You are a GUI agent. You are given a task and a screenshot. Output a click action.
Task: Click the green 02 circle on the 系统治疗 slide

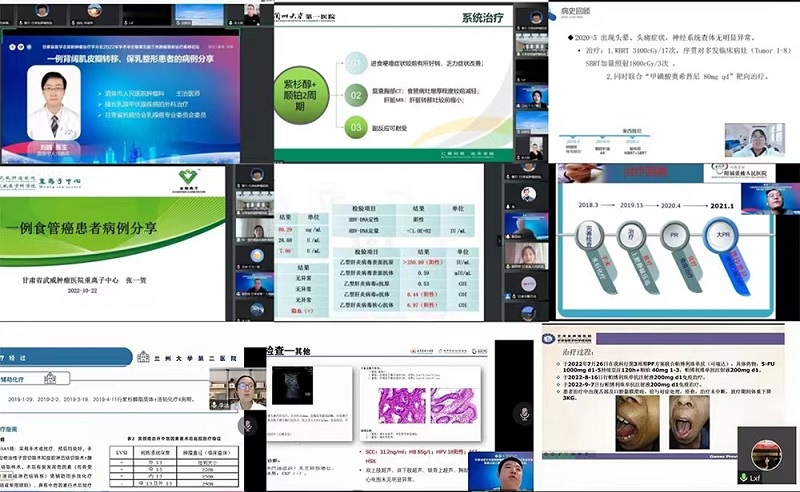356,95
